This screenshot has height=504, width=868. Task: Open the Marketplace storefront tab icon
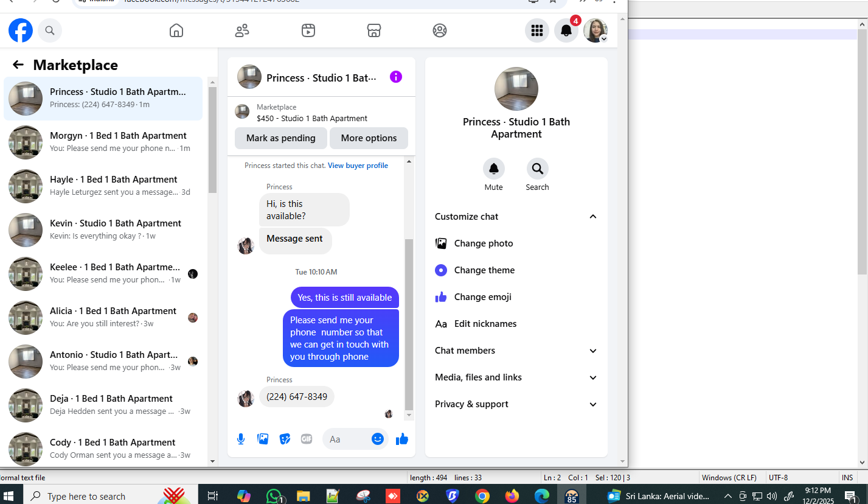[x=374, y=30]
